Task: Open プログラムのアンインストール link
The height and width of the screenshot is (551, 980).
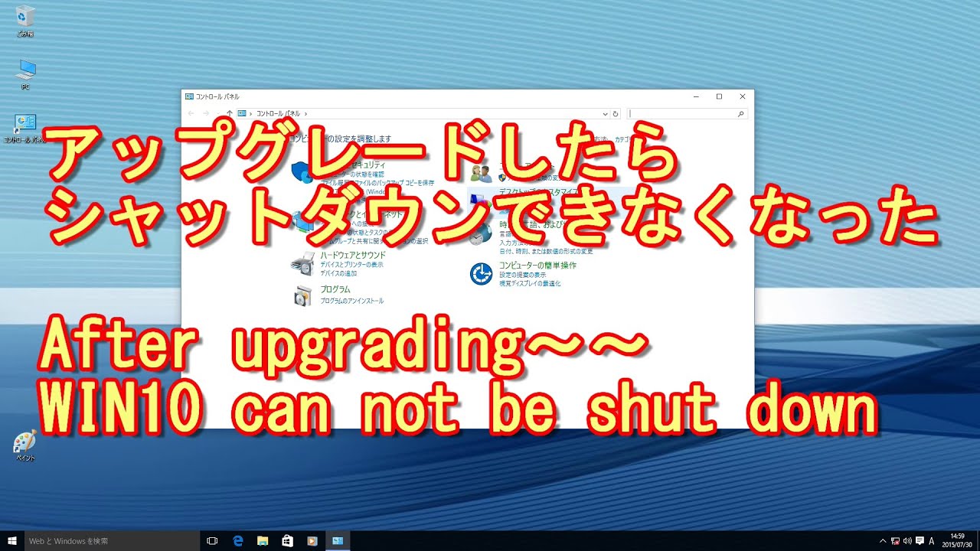Action: point(352,301)
